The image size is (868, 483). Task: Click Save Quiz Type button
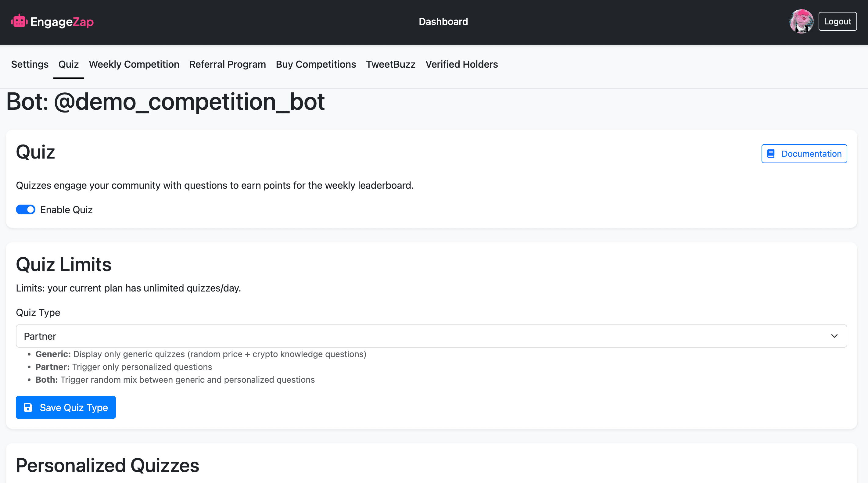point(66,408)
